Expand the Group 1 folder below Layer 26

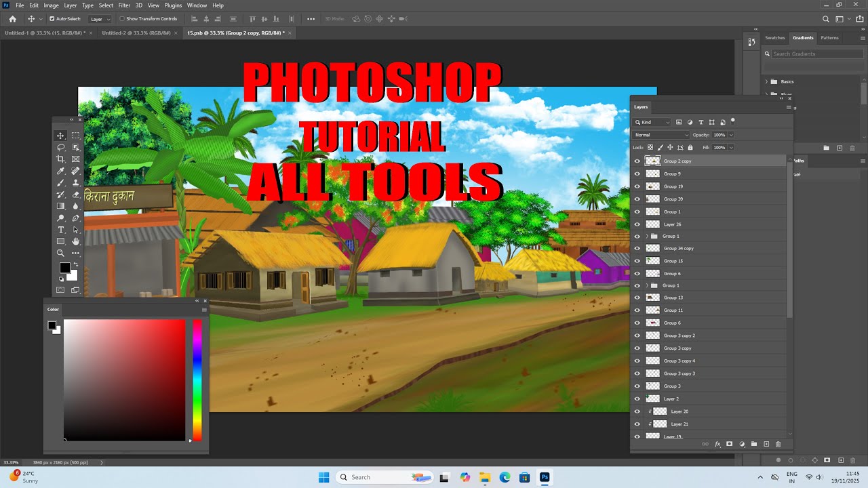coord(647,237)
